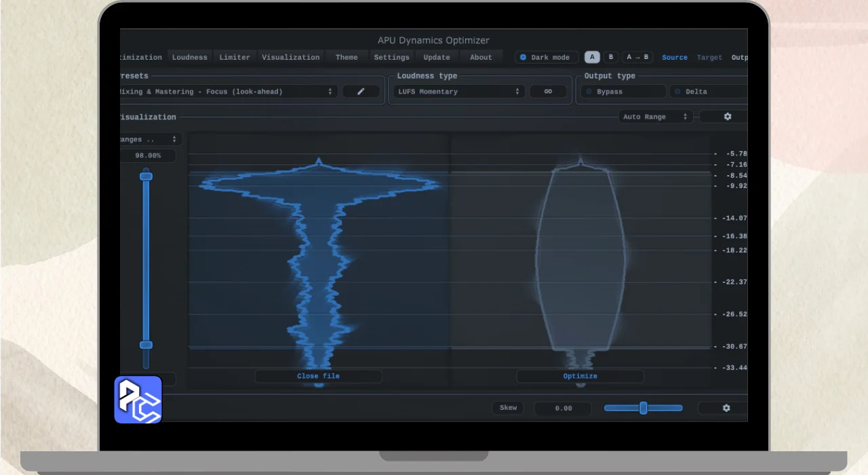The image size is (868, 475).
Task: Click the Close file button
Action: pyautogui.click(x=318, y=376)
